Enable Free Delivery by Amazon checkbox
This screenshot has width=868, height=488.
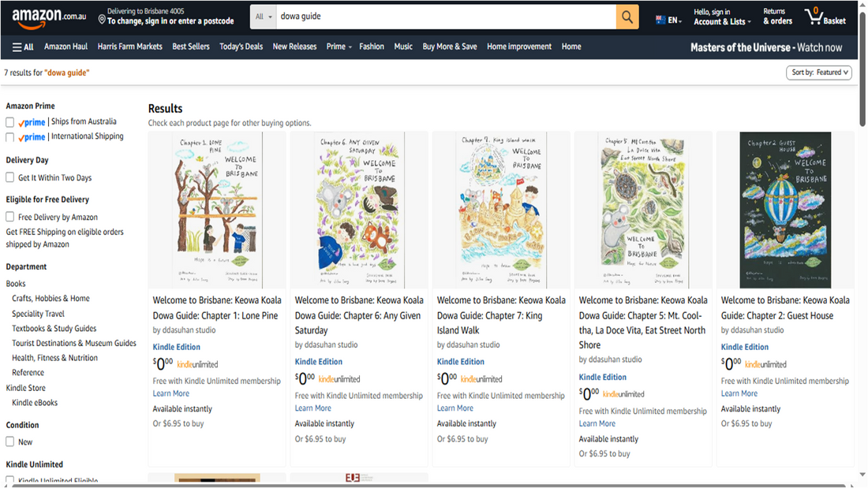tap(10, 217)
